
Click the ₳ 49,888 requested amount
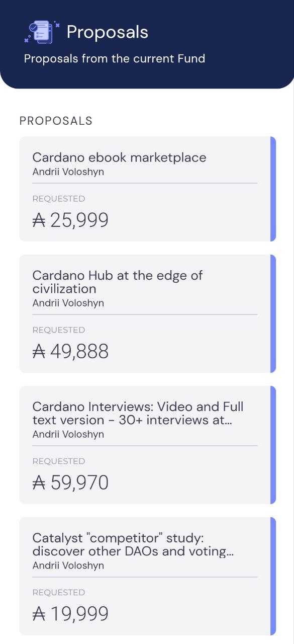[x=70, y=352]
